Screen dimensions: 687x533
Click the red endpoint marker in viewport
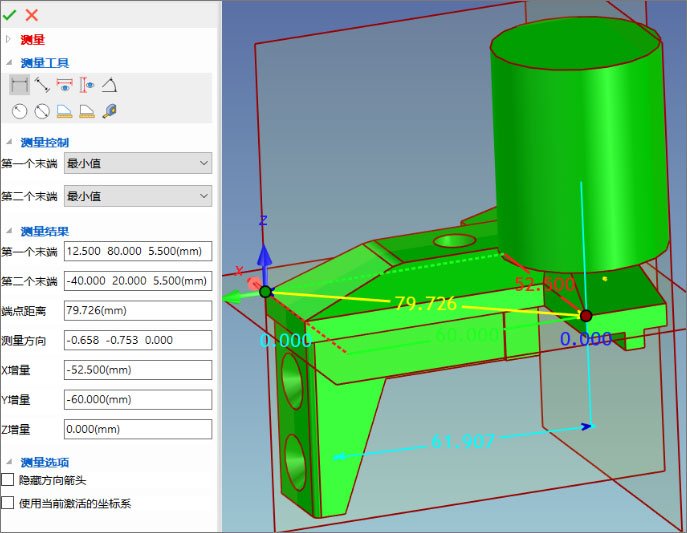(586, 315)
